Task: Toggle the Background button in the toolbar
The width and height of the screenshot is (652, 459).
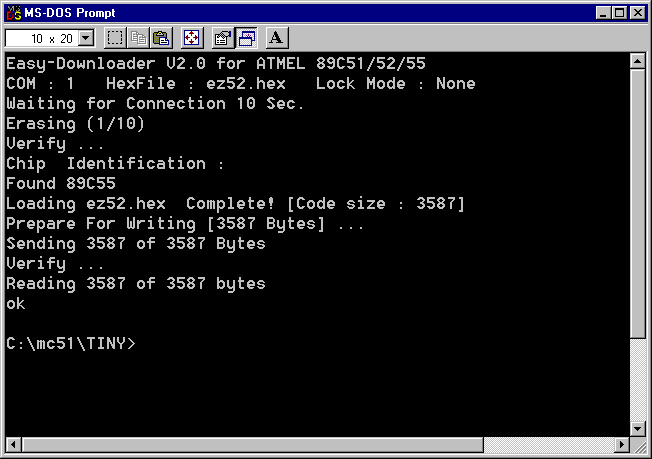Action: [x=245, y=38]
